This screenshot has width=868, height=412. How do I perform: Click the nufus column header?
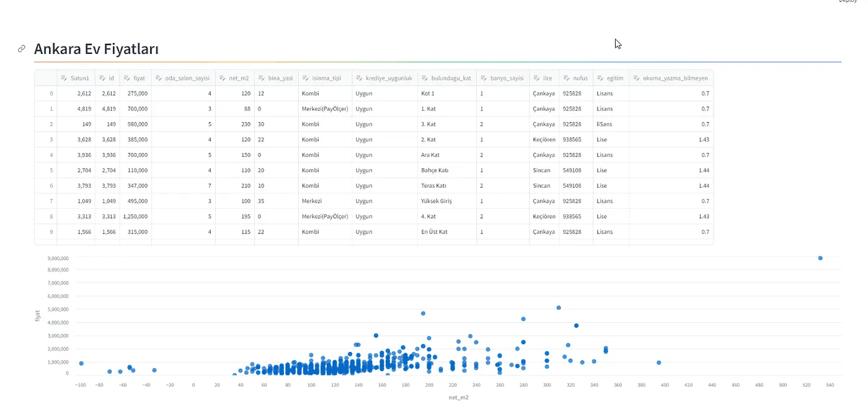pyautogui.click(x=576, y=78)
